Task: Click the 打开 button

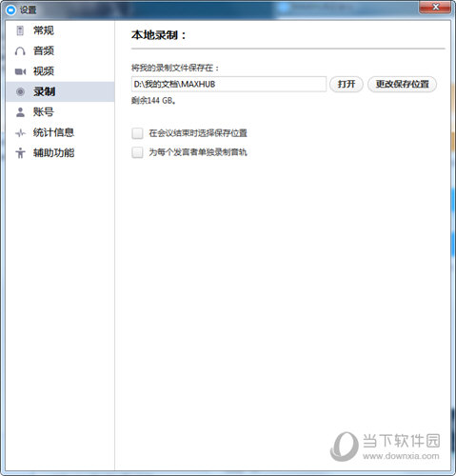Action: click(x=347, y=85)
